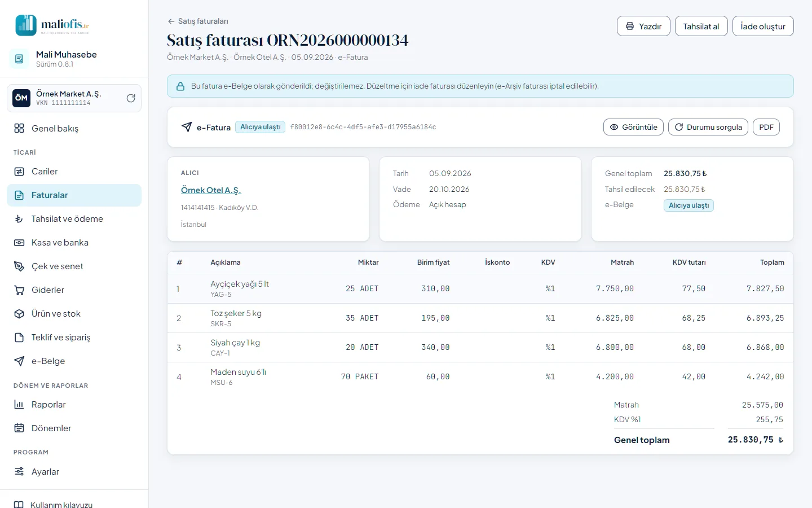Click the lock icon in the info banner
The width and height of the screenshot is (812, 508).
click(180, 86)
